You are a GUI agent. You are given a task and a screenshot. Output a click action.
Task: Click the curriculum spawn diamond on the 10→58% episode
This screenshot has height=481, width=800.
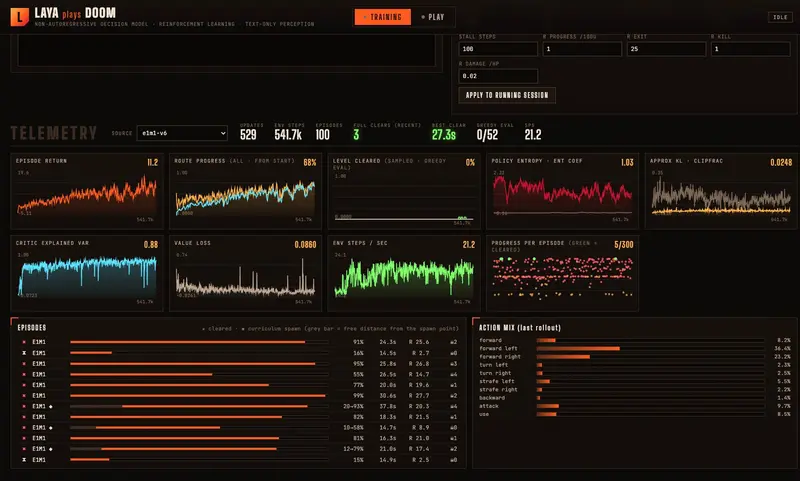point(51,428)
